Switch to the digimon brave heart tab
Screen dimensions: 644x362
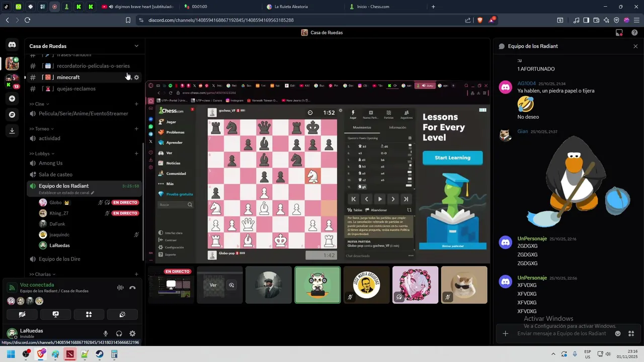[x=137, y=7]
